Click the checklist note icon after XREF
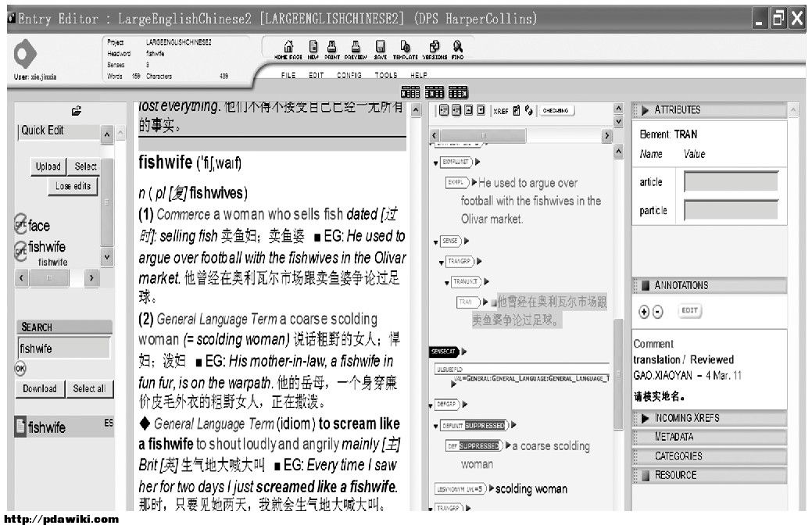Screen dimensions: 812x529 click(517, 110)
